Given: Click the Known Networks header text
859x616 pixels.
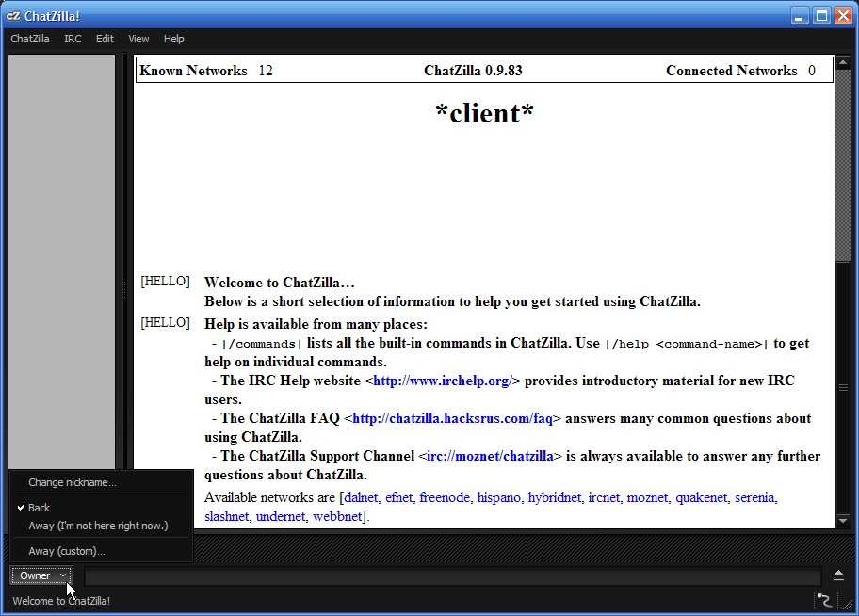Looking at the screenshot, I should pyautogui.click(x=193, y=71).
